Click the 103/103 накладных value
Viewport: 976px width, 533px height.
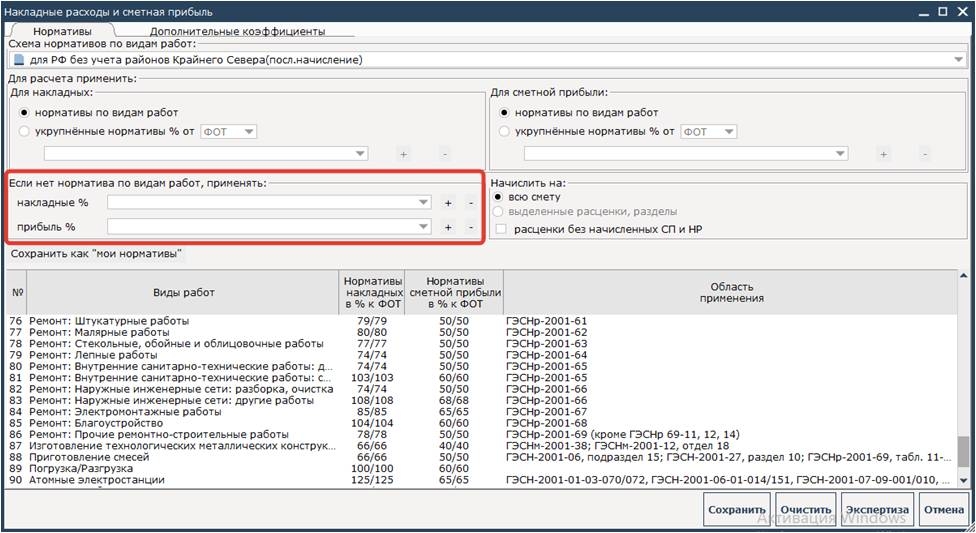[372, 377]
